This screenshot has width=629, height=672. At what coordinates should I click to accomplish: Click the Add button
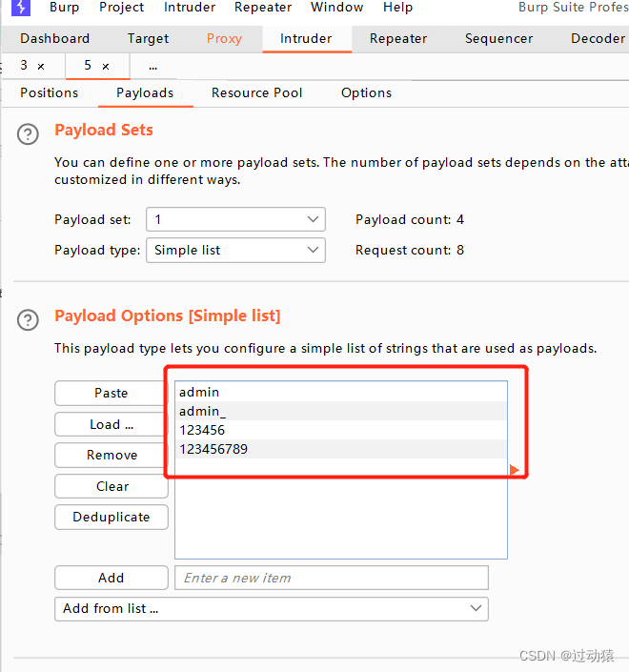coord(112,578)
